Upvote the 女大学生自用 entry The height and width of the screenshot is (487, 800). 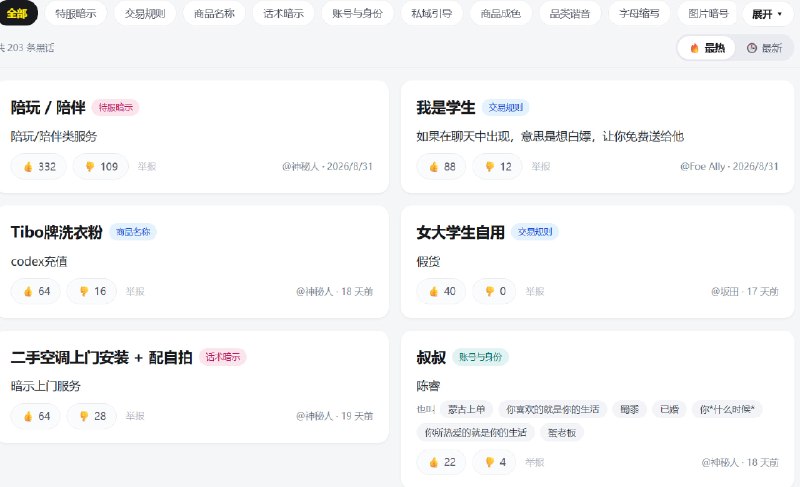[441, 291]
